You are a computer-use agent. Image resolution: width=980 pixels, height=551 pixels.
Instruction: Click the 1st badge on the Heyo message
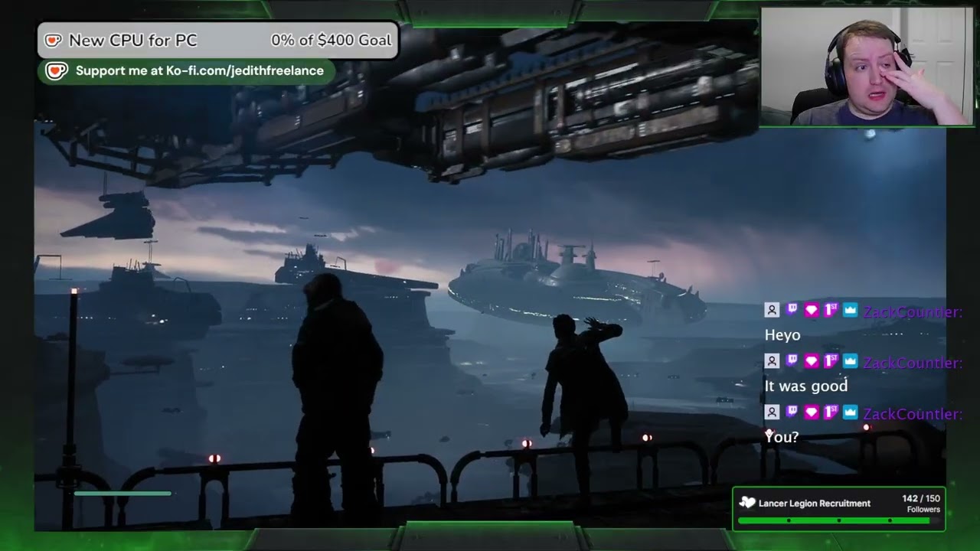[x=831, y=310]
